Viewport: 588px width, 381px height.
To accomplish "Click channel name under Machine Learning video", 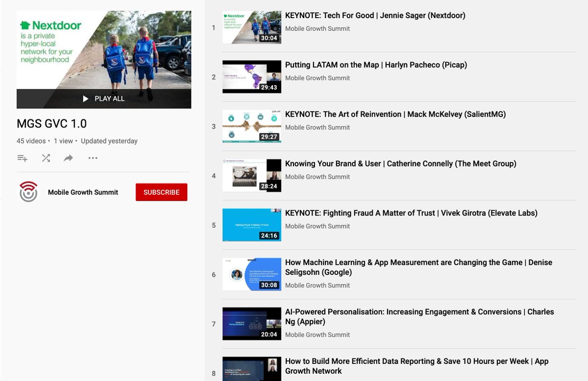I will pyautogui.click(x=318, y=286).
